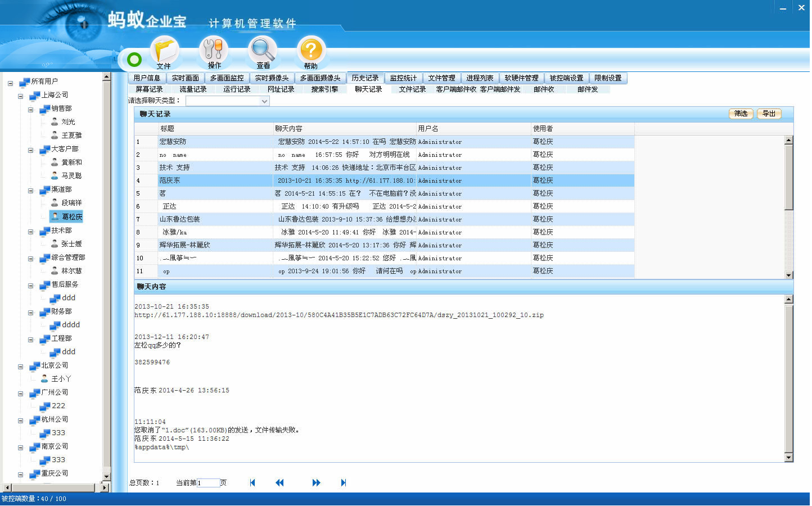
Task: Click the 帮助 question mark icon
Action: [311, 51]
